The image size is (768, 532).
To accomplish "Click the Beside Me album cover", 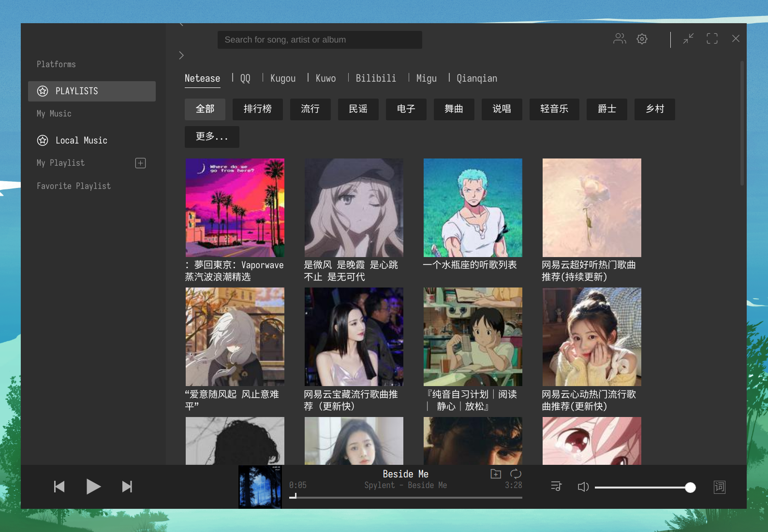I will (260, 487).
